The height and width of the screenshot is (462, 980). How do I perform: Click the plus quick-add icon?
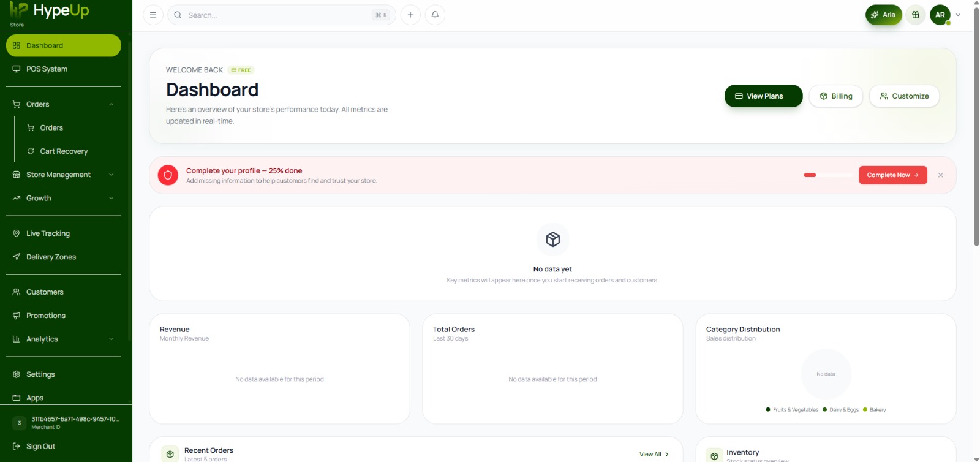pyautogui.click(x=410, y=15)
